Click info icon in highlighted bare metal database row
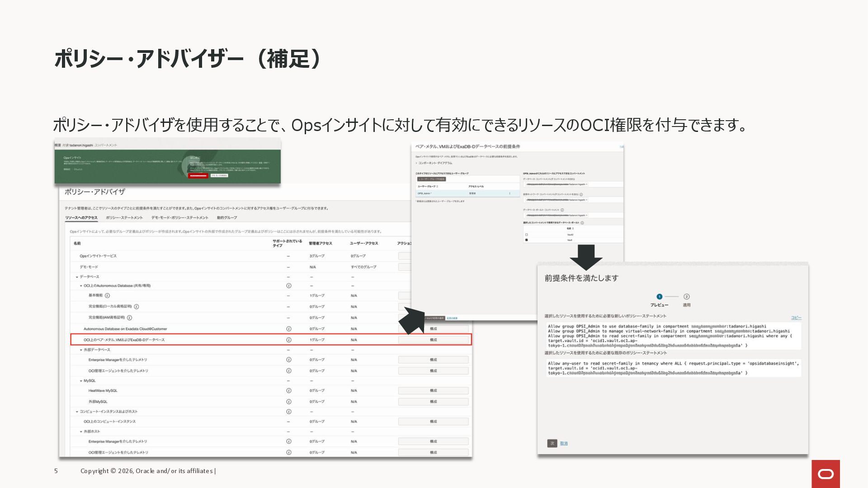Viewport: 868px width, 488px height. [x=288, y=340]
